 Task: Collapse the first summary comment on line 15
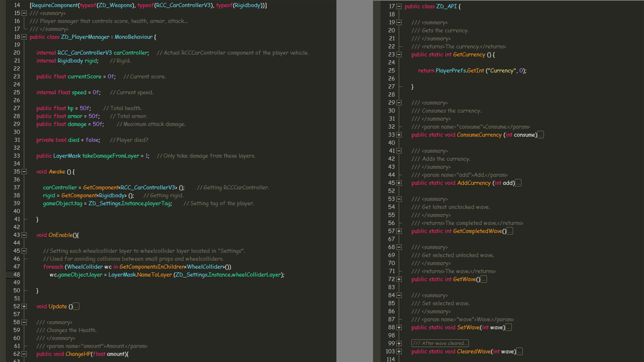coord(24,13)
